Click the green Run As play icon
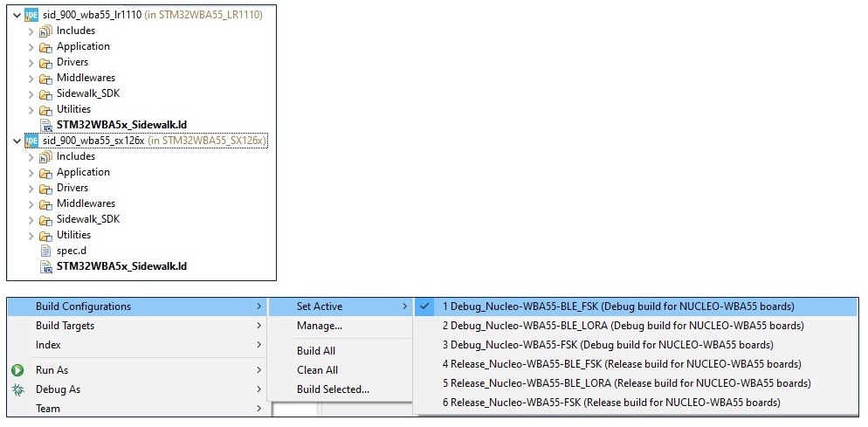The width and height of the screenshot is (868, 427). pos(17,370)
